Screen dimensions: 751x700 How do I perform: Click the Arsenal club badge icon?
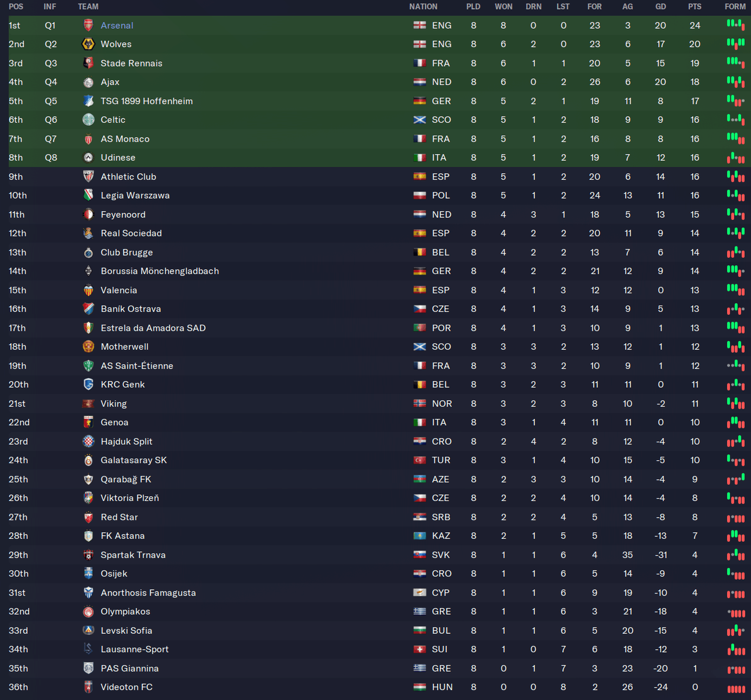point(88,26)
